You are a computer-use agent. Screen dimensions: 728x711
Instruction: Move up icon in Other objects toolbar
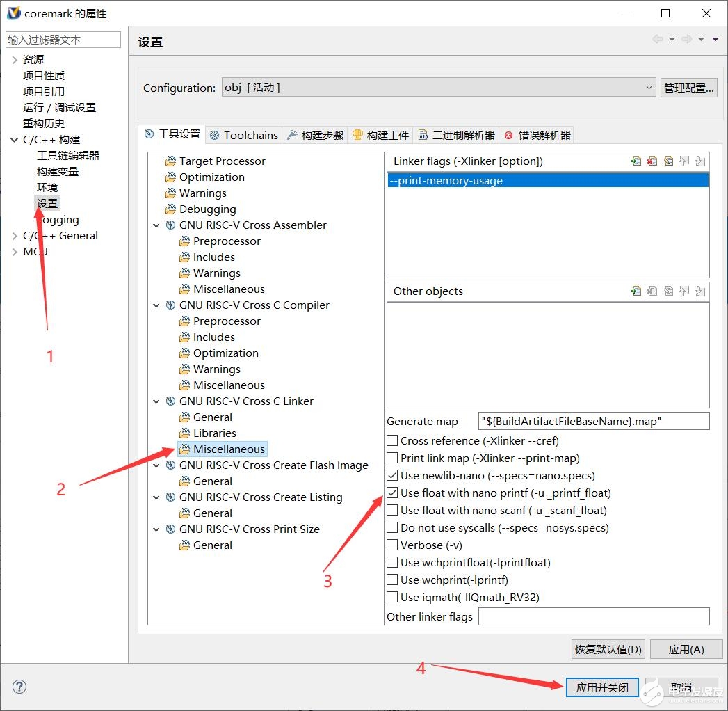point(684,291)
